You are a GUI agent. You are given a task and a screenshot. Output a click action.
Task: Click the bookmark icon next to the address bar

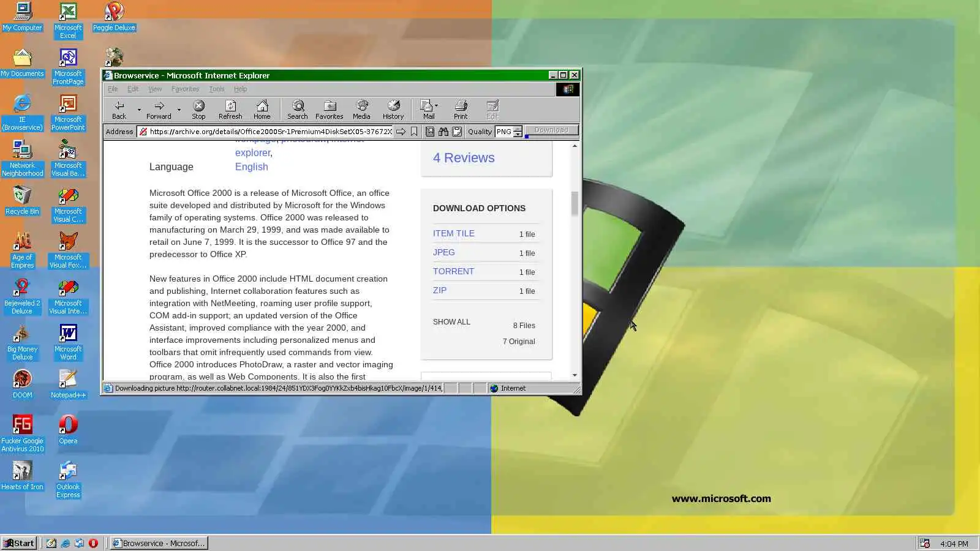coord(414,132)
